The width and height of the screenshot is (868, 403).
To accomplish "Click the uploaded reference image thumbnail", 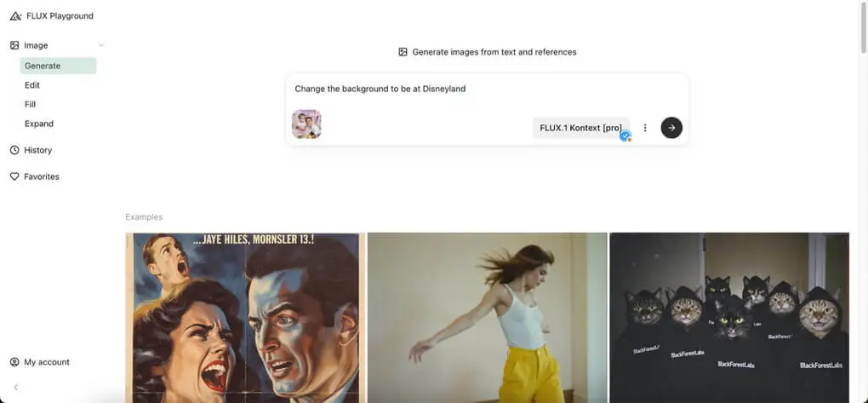I will [x=306, y=124].
